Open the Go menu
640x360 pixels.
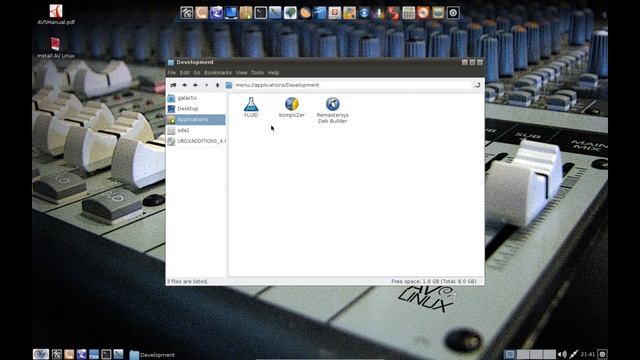[197, 73]
